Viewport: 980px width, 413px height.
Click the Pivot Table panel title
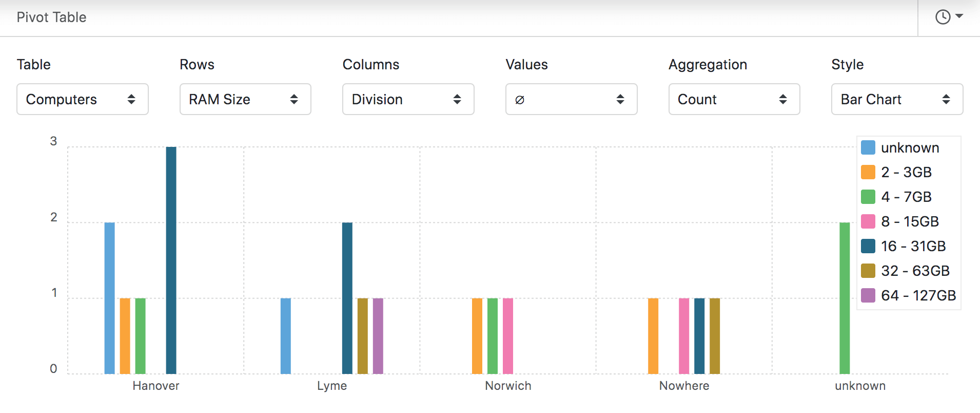[51, 17]
